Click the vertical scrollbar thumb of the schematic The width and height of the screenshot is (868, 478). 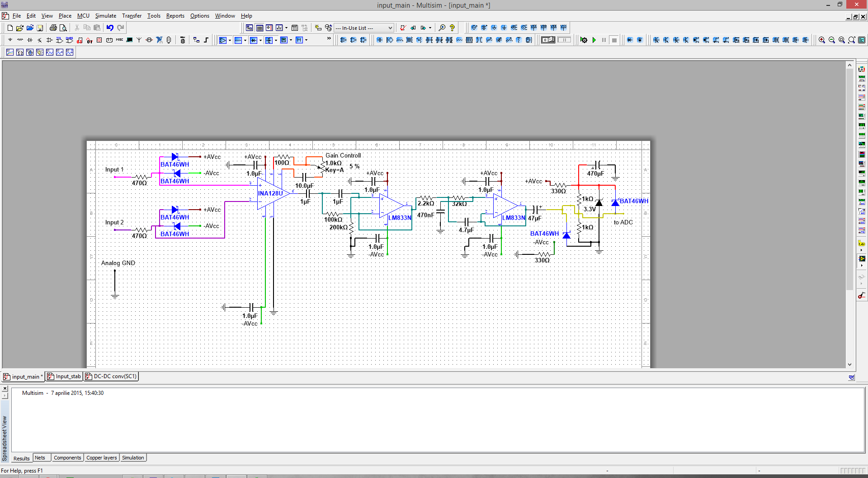849,179
